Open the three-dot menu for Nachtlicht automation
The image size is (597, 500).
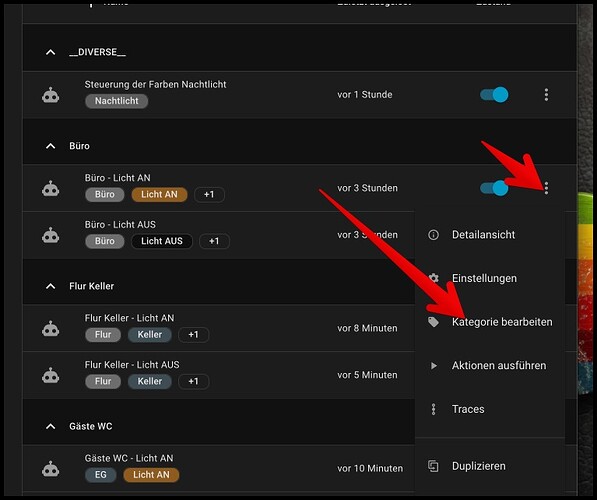(x=546, y=95)
